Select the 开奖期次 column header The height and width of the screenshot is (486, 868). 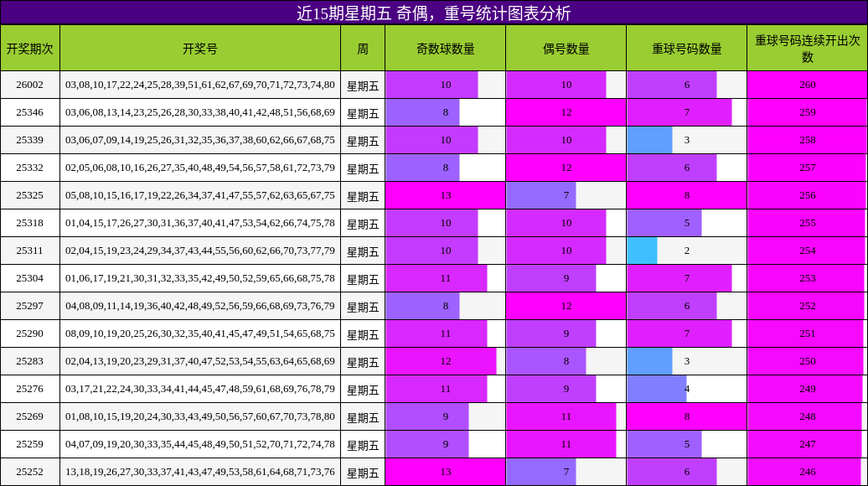[x=33, y=47]
